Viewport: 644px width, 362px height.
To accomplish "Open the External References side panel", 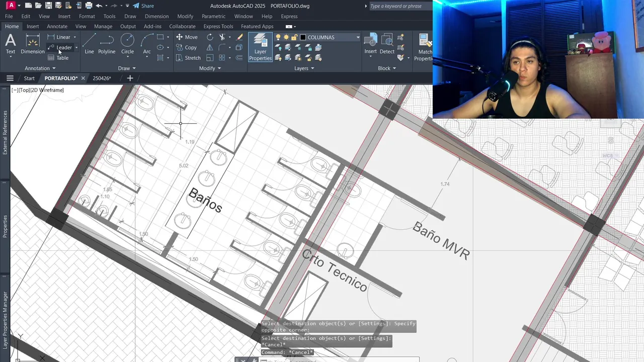I will 5,132.
